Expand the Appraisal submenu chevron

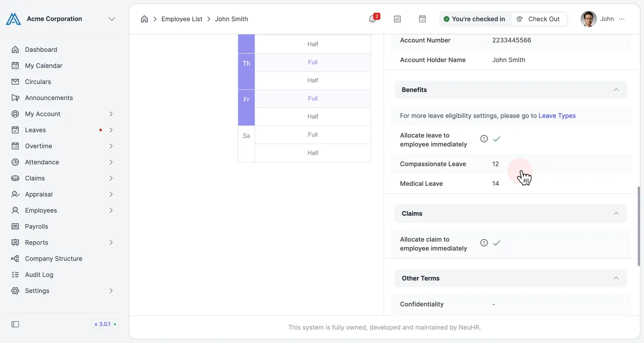click(x=111, y=194)
